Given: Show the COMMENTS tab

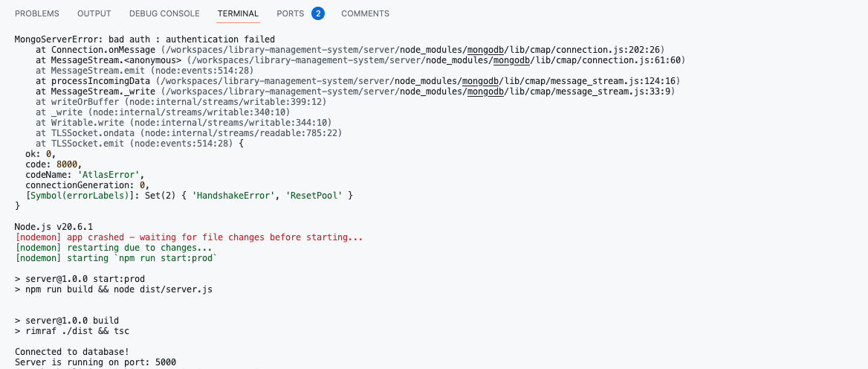Looking at the screenshot, I should click(x=365, y=13).
